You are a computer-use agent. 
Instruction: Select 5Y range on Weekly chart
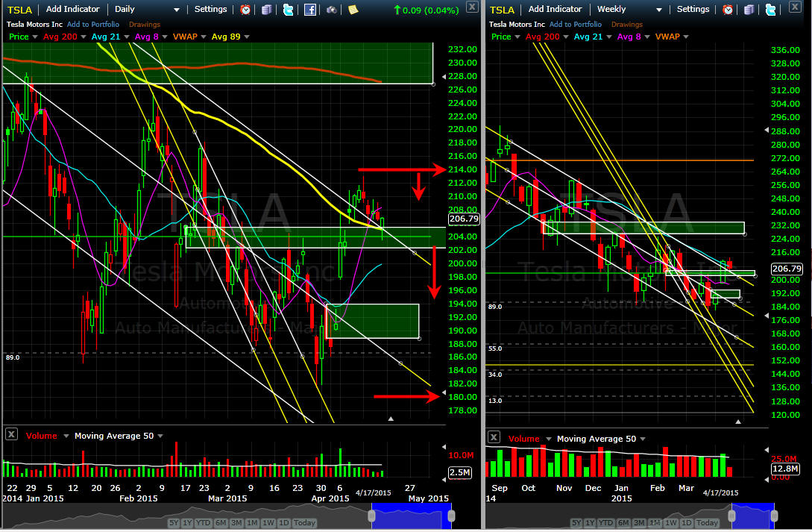(x=576, y=523)
